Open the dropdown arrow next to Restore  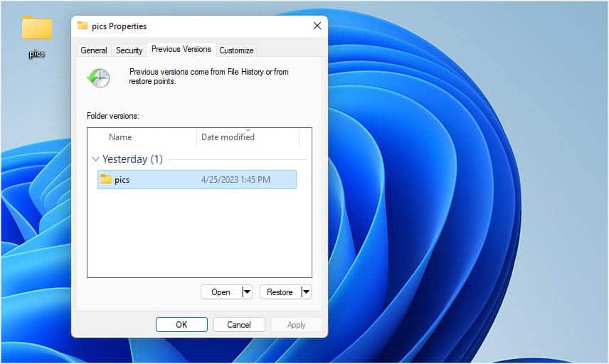point(306,291)
